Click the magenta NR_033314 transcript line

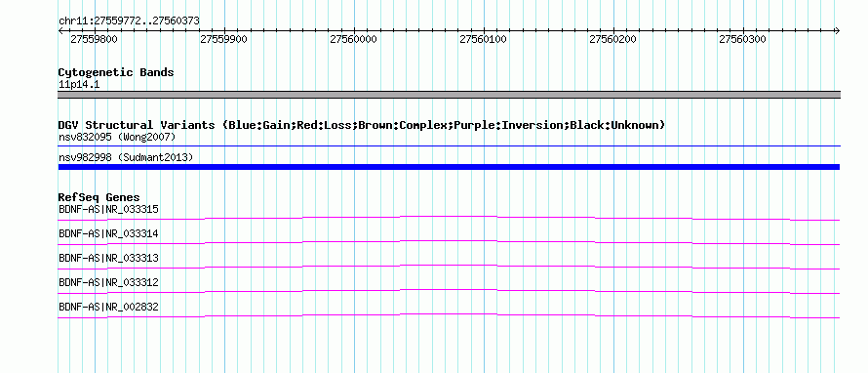pyautogui.click(x=449, y=240)
